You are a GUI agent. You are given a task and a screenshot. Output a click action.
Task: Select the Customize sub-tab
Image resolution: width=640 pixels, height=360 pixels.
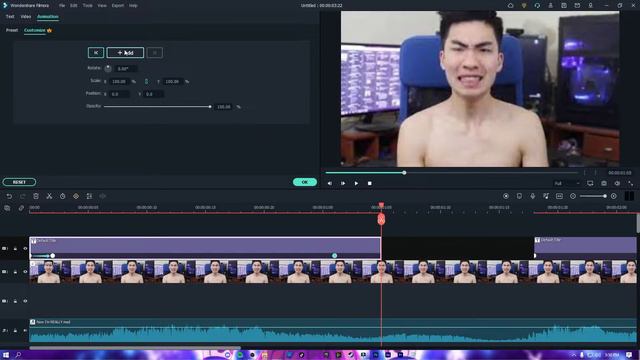(x=35, y=30)
